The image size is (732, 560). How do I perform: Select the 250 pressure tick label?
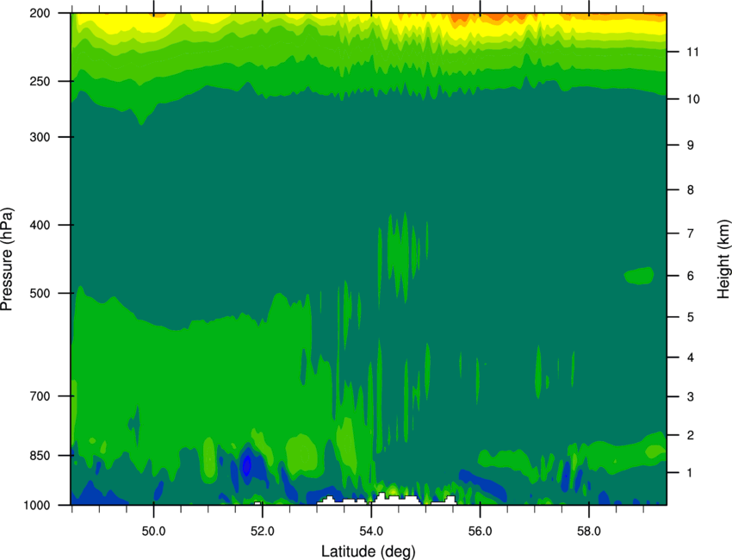(40, 81)
